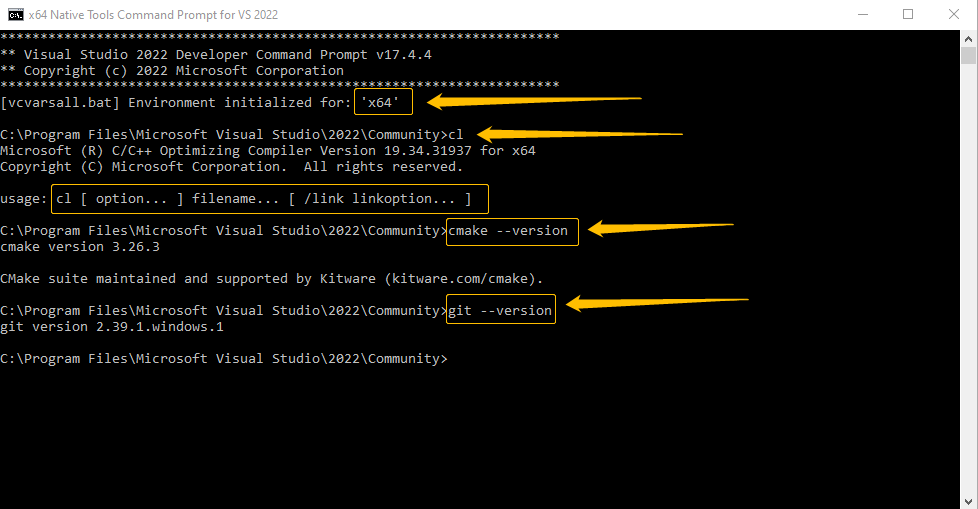The image size is (978, 509).
Task: Click the scrollbar up arrow
Action: [x=968, y=39]
